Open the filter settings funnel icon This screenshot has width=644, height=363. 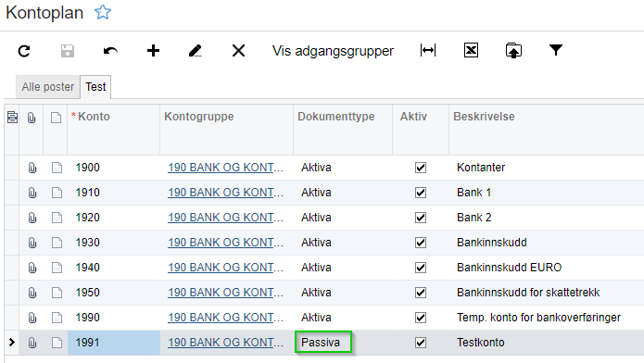coord(556,50)
